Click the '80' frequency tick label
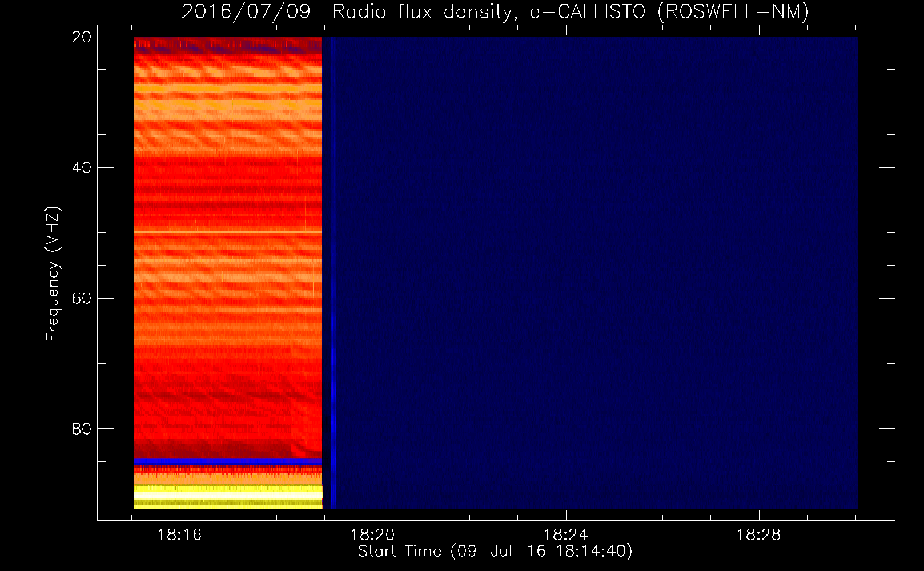This screenshot has height=571, width=924. click(82, 429)
